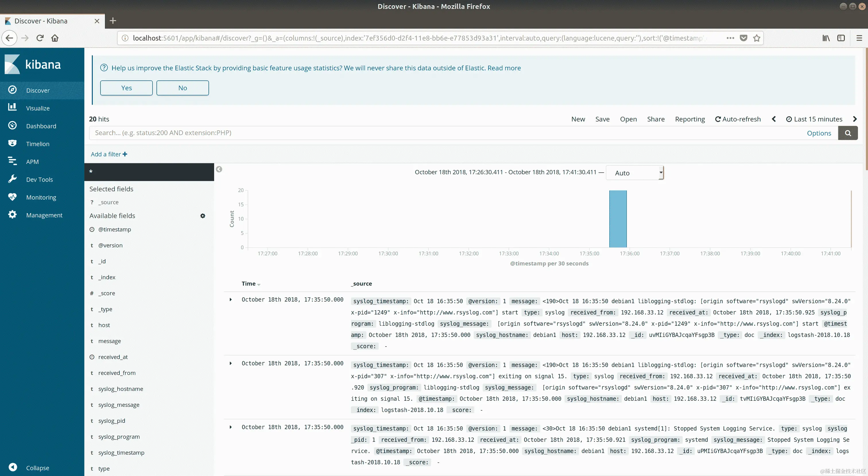Viewport: 868px width, 476px height.
Task: Click No on usage statistics banner
Action: pyautogui.click(x=182, y=88)
